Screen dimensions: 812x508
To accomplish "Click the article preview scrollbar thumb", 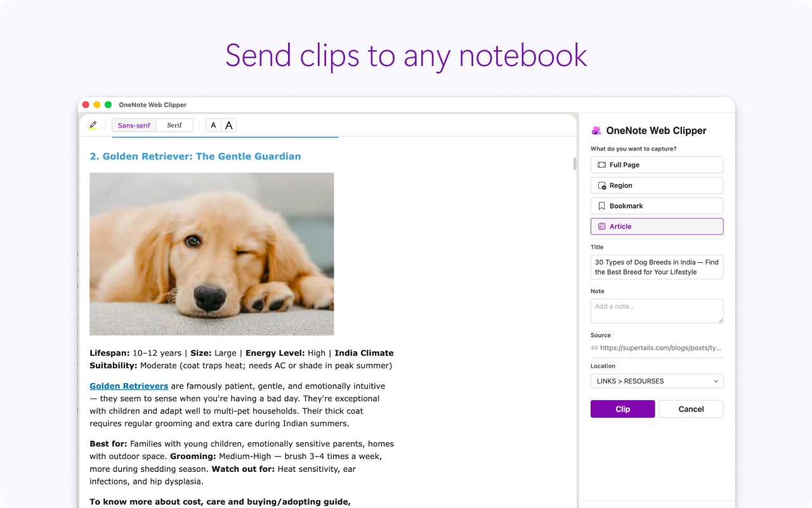I will pyautogui.click(x=575, y=164).
